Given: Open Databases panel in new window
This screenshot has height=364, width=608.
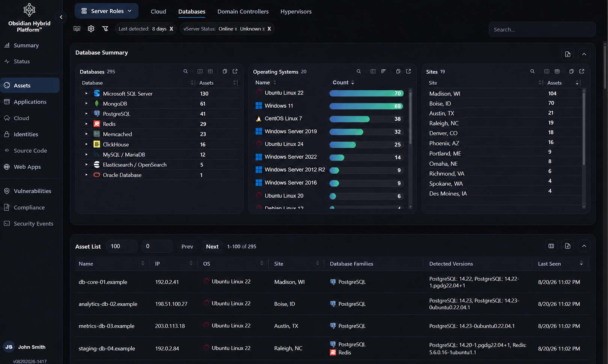Looking at the screenshot, I should tap(235, 71).
